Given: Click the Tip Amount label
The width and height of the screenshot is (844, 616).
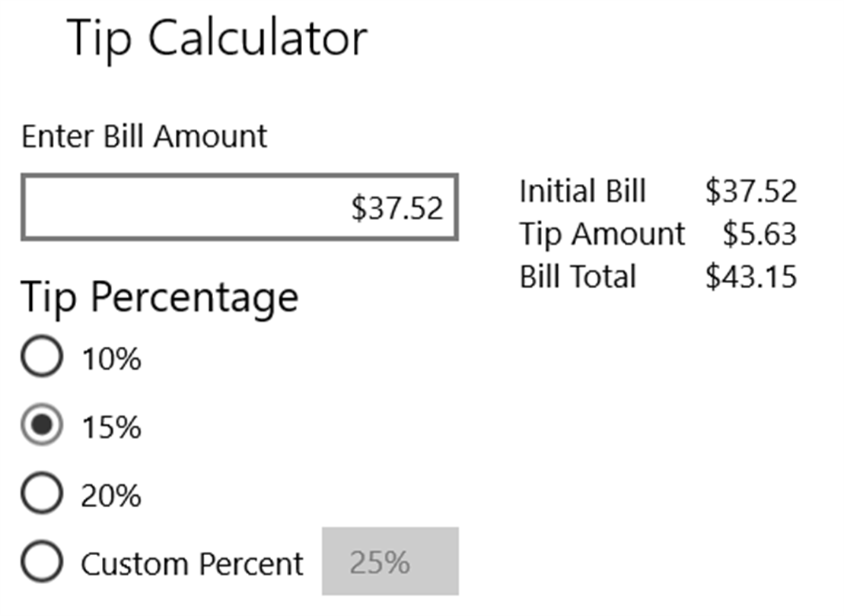Looking at the screenshot, I should (602, 233).
